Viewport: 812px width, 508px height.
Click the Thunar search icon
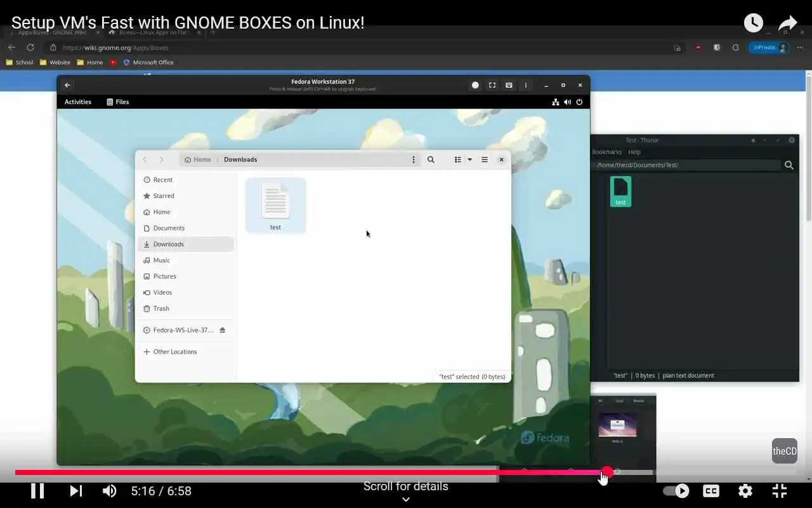(789, 164)
